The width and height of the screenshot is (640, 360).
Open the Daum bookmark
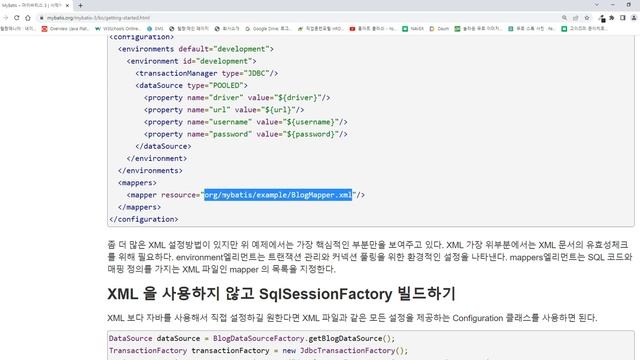coord(439,29)
